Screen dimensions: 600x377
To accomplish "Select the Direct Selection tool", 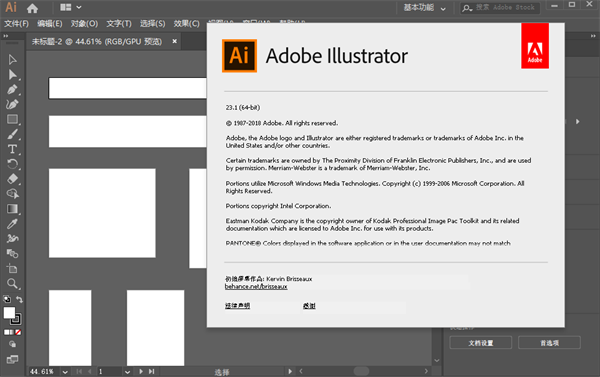I will pyautogui.click(x=12, y=74).
